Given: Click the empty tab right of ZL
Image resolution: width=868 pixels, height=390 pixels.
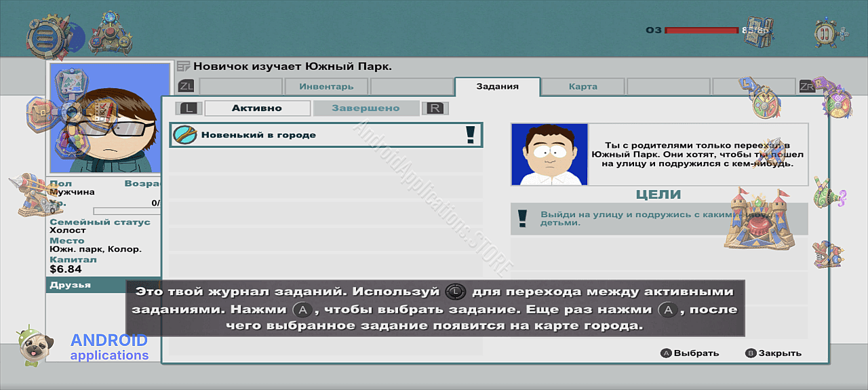Looking at the screenshot, I should [241, 87].
